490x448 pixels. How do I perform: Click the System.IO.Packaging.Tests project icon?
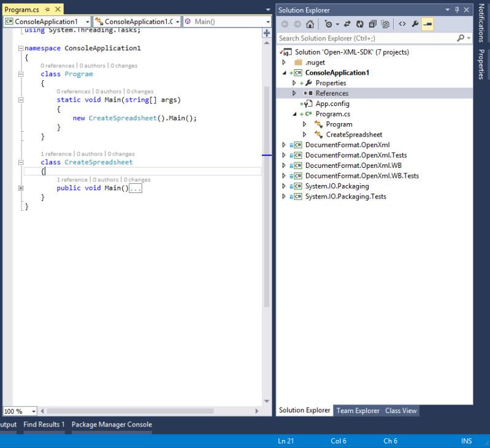(x=298, y=196)
